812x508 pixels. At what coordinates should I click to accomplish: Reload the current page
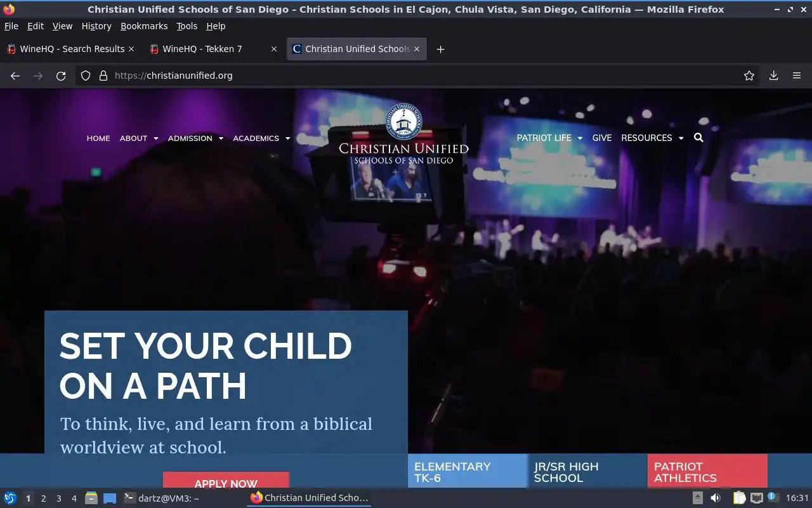click(61, 76)
